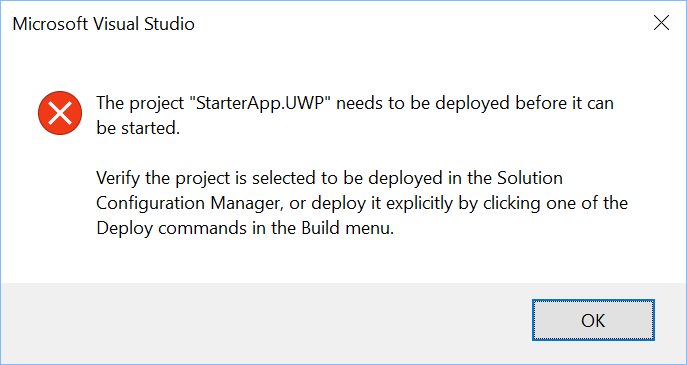Click the phrase "by clicking one of the"
This screenshot has width=687, height=365.
click(544, 205)
